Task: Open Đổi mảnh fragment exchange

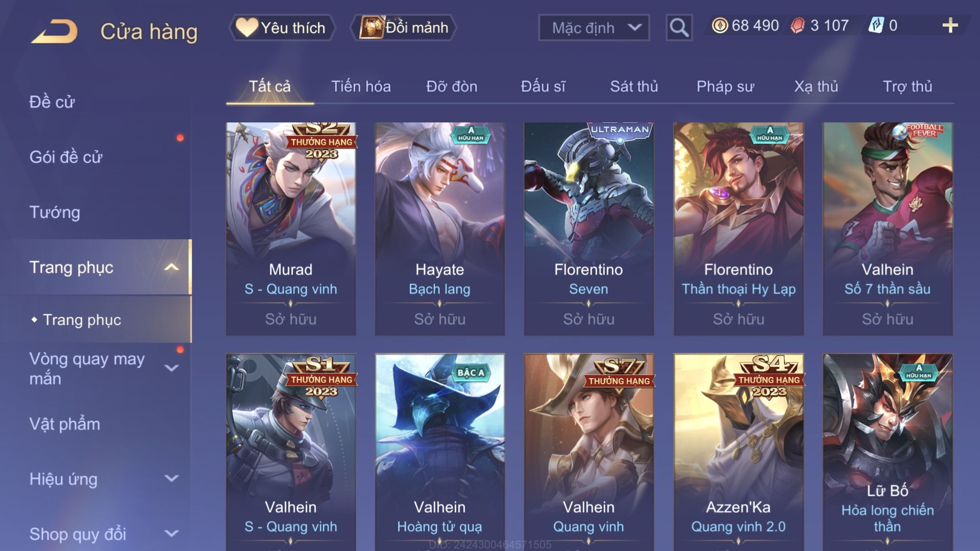Action: 403,28
